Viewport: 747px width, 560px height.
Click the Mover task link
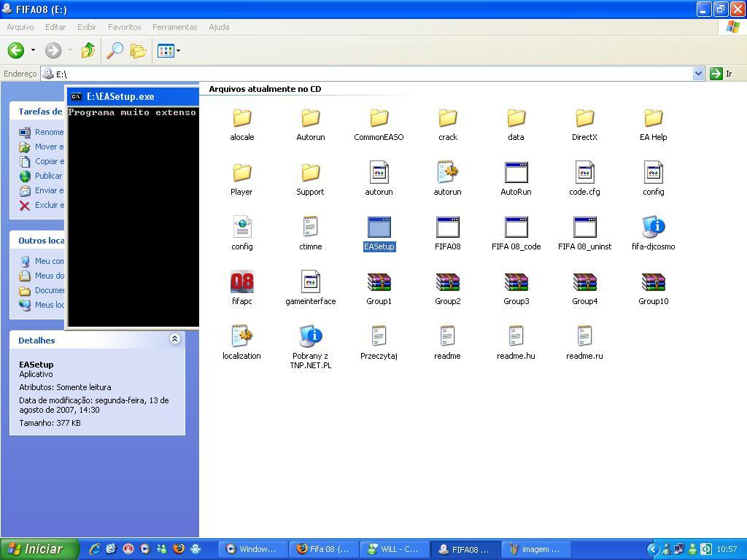pyautogui.click(x=42, y=147)
